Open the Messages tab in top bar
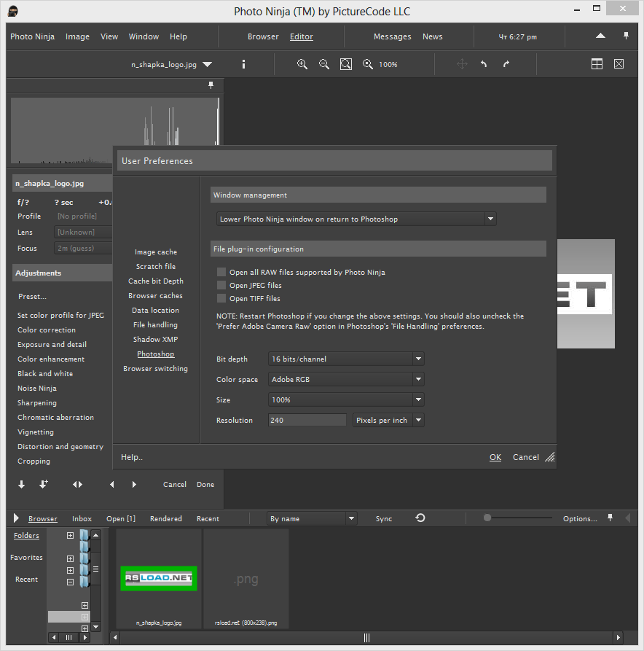Screen dimensions: 644x651 392,36
